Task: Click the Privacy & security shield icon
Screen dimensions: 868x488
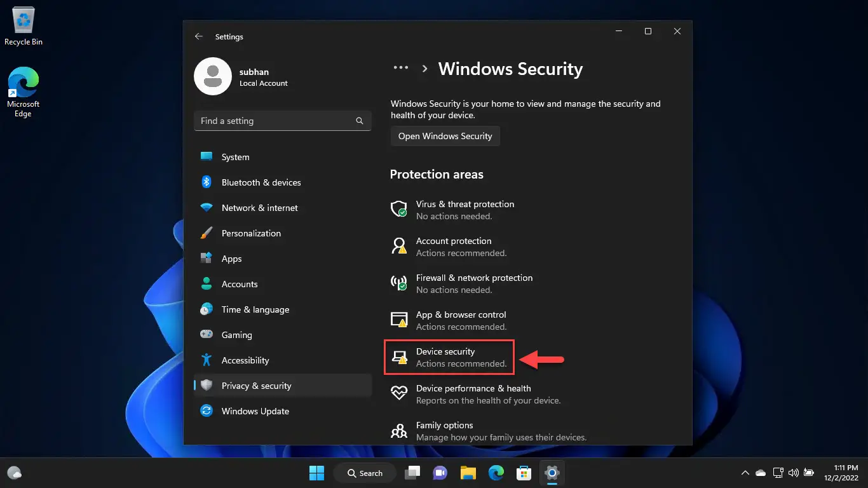Action: [207, 385]
